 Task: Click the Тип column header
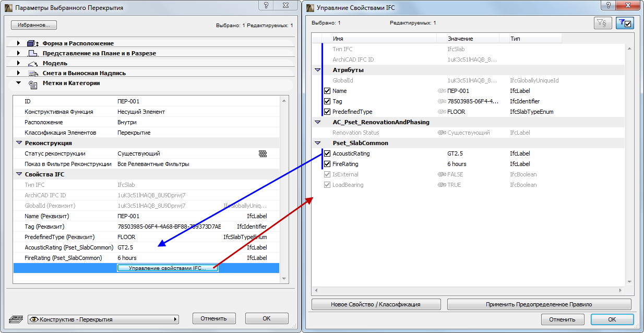coord(535,39)
